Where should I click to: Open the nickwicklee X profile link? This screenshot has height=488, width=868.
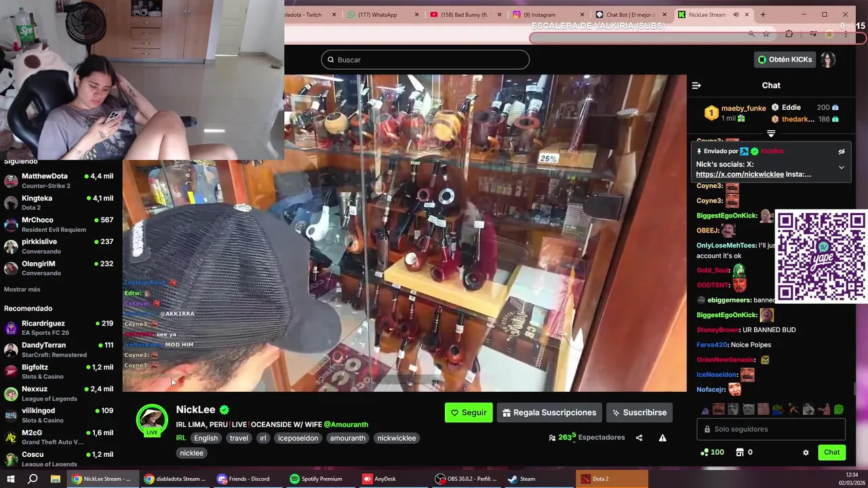[x=740, y=174]
